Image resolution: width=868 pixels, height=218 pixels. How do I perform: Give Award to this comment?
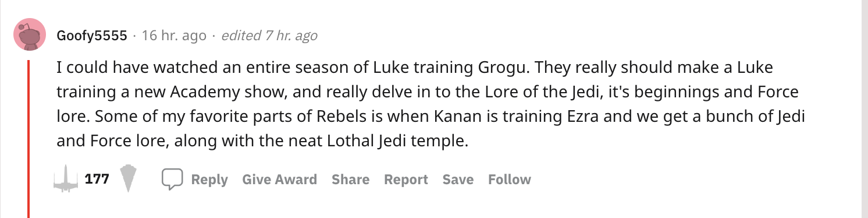point(280,180)
